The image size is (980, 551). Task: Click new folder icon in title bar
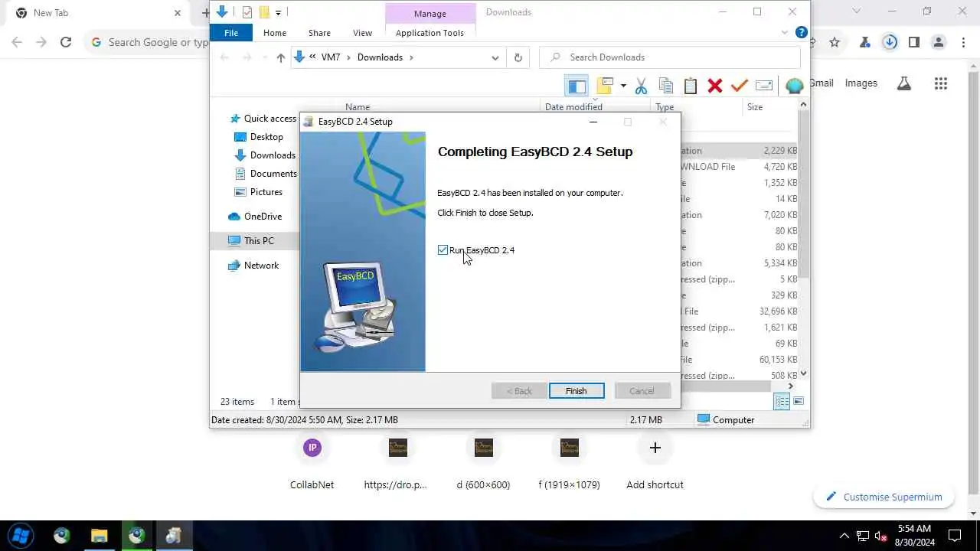pos(264,11)
